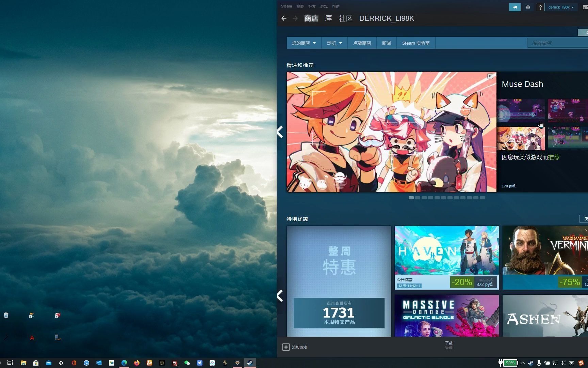588x368 pixels.
Task: Open the Steam inbox envelope icon
Action: pyautogui.click(x=528, y=7)
